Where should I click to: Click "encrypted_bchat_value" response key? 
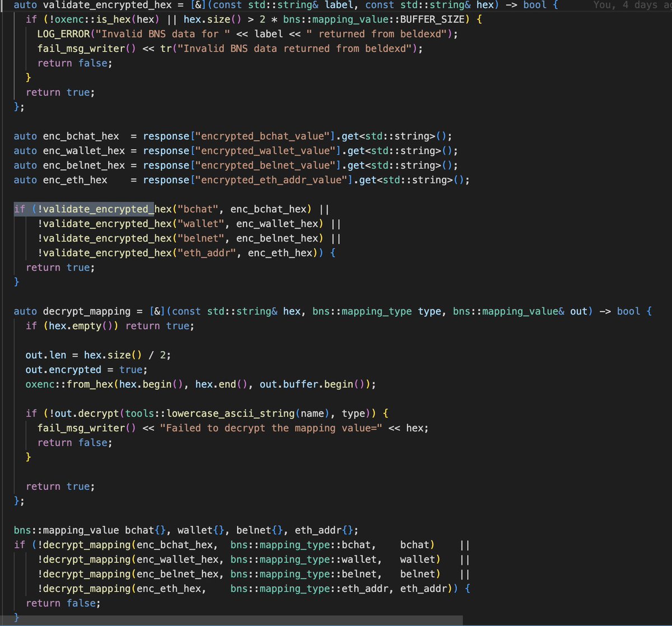[x=267, y=136]
